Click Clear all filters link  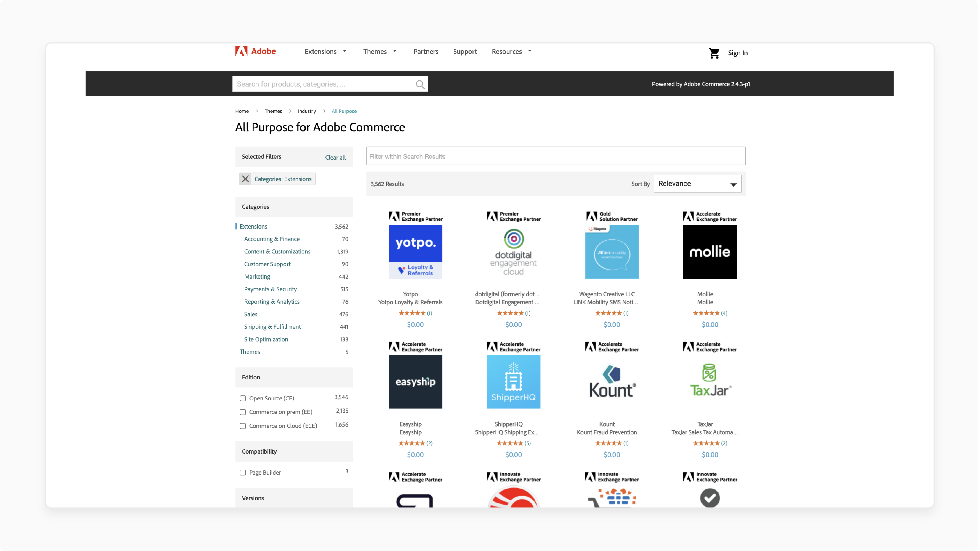pyautogui.click(x=335, y=157)
